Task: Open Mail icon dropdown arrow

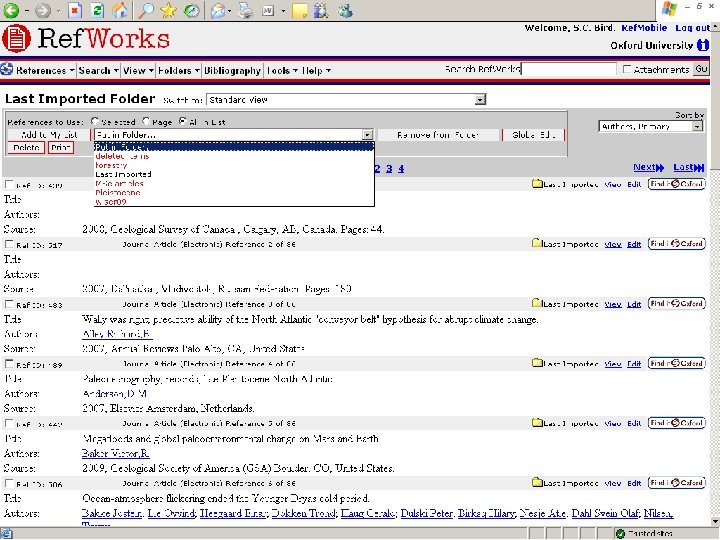Action: point(230,11)
